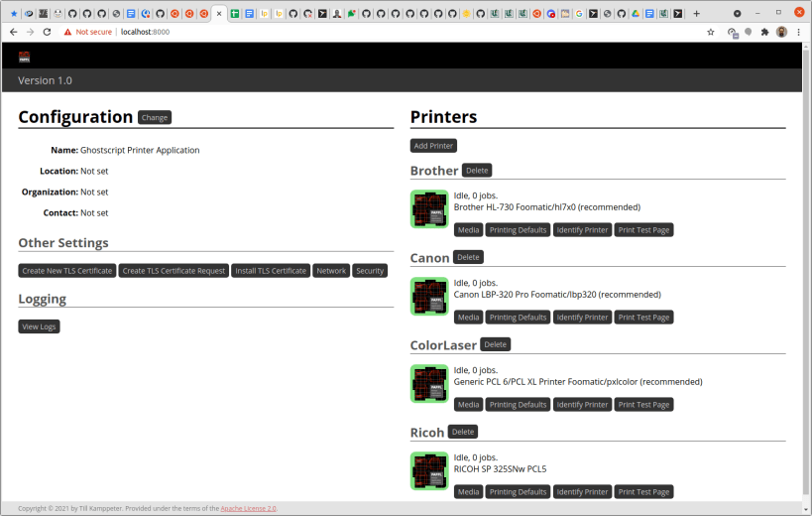Screen dimensions: 812x516
Task: Open Printing Defaults for Canon printer
Action: tap(518, 318)
